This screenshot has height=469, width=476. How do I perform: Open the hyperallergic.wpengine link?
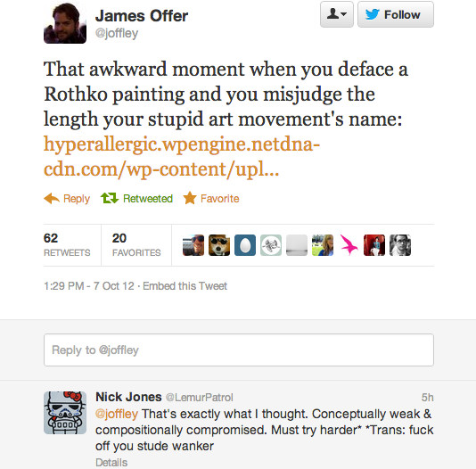pyautogui.click(x=182, y=156)
